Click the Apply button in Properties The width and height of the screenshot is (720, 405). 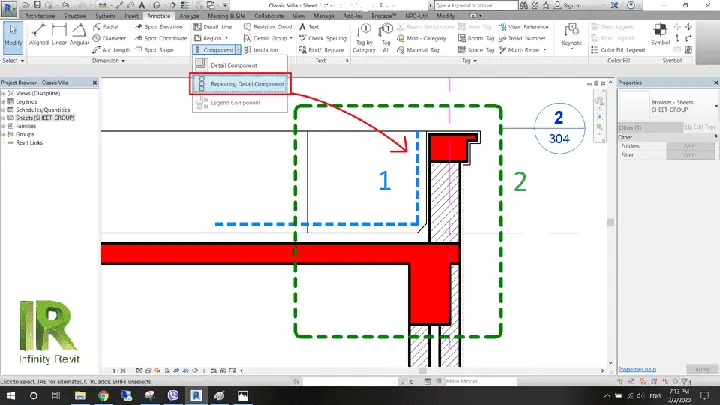point(702,369)
